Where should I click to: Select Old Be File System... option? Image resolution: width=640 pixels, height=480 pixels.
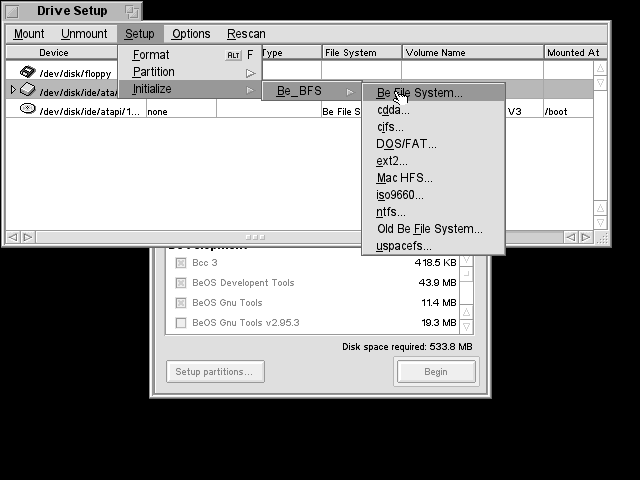pyautogui.click(x=433, y=229)
